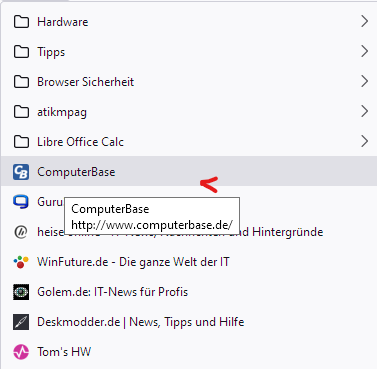Open the Browser Sicherheit folder entry
Viewport: 377px width, 369px height.
point(188,82)
